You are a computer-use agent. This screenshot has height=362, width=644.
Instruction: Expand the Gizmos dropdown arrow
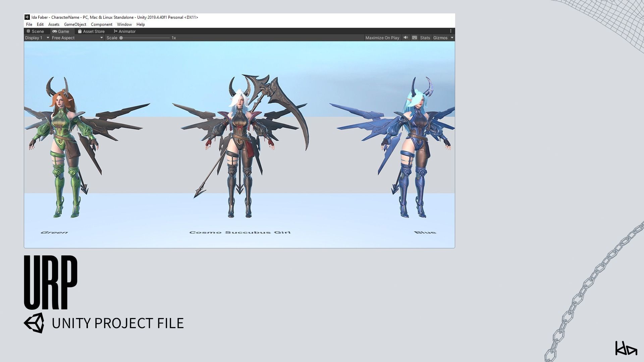pos(452,38)
